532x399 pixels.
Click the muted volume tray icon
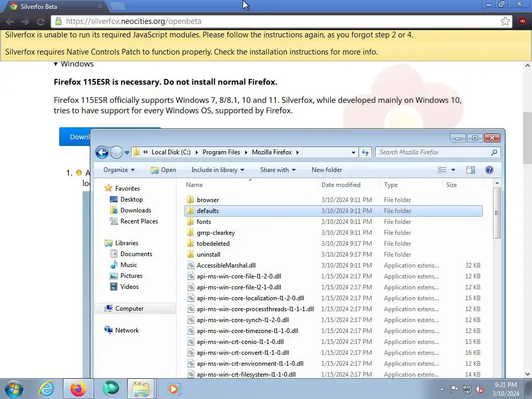coord(480,389)
